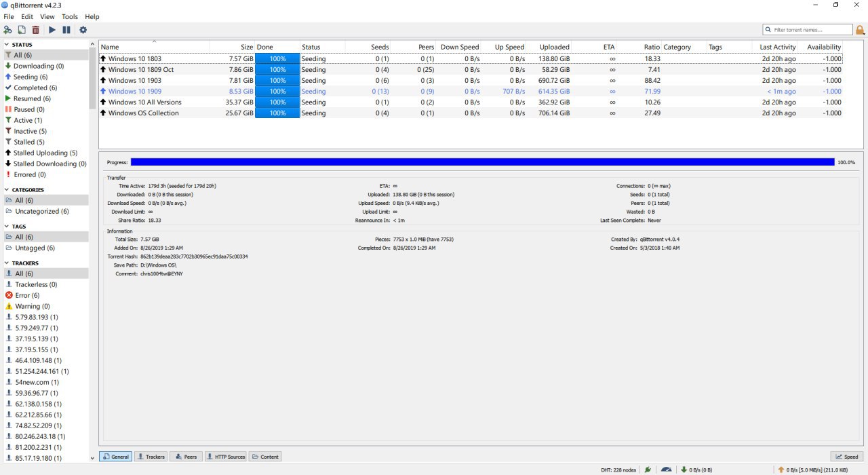The image size is (868, 475).
Task: Sort by the Up Speed column header
Action: 503,47
